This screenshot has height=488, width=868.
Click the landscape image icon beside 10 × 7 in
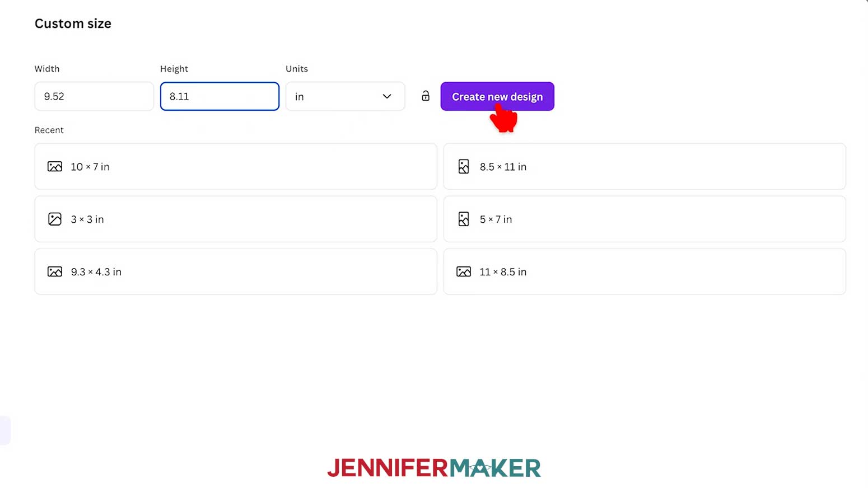[55, 167]
